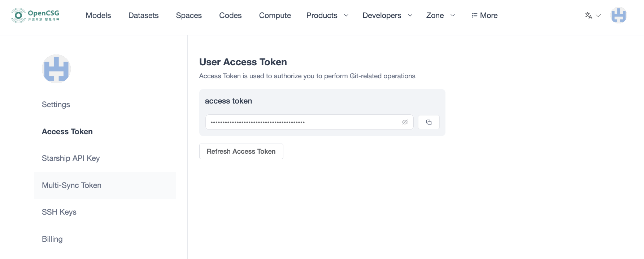Switch to the Models page

98,16
